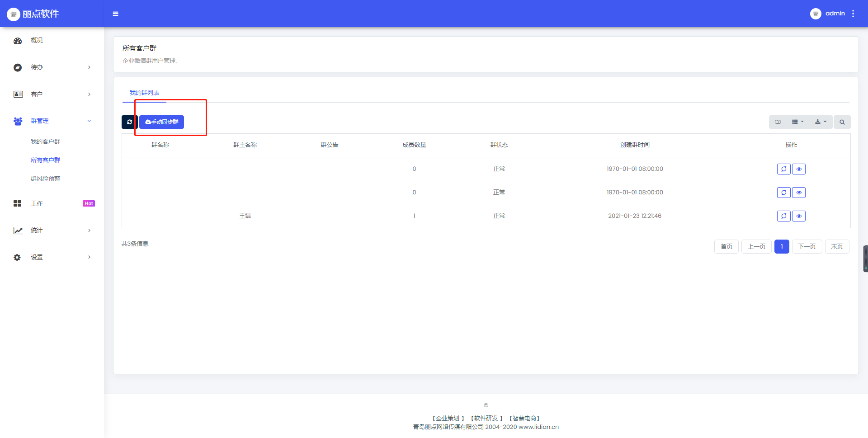Go to 下一页 in pagination

807,246
